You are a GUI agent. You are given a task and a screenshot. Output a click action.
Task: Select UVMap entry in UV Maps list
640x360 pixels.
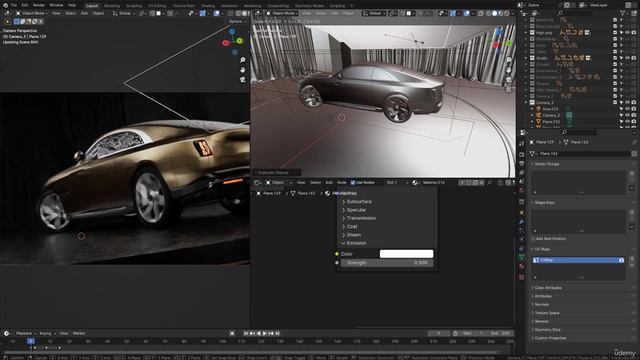pyautogui.click(x=578, y=260)
